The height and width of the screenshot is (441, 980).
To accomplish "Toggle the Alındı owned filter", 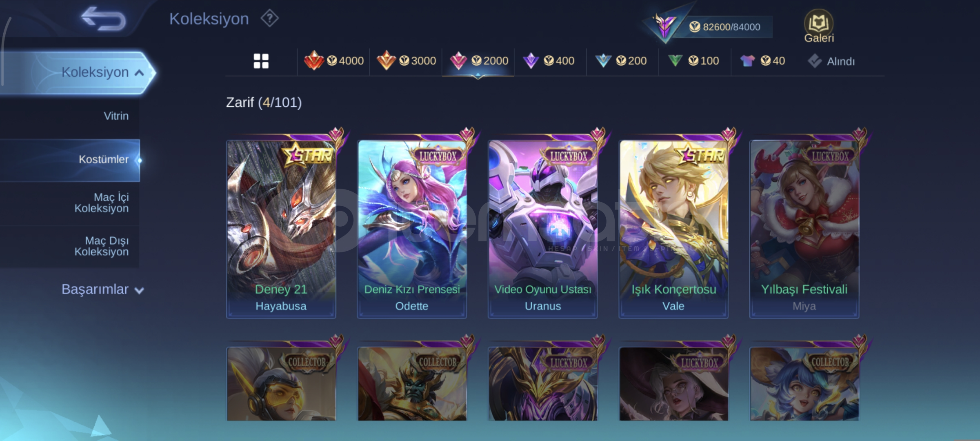I will (x=831, y=61).
